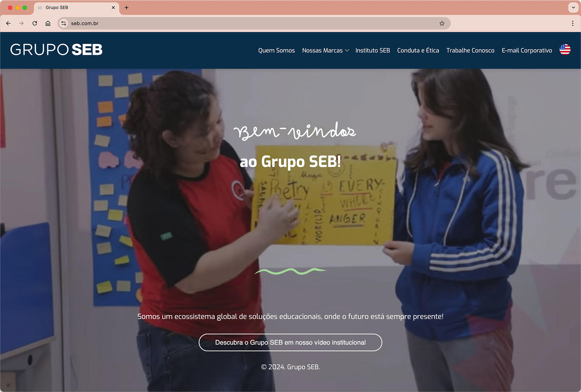This screenshot has height=392, width=581.
Task: Click the browser forward arrow
Action: click(x=21, y=23)
